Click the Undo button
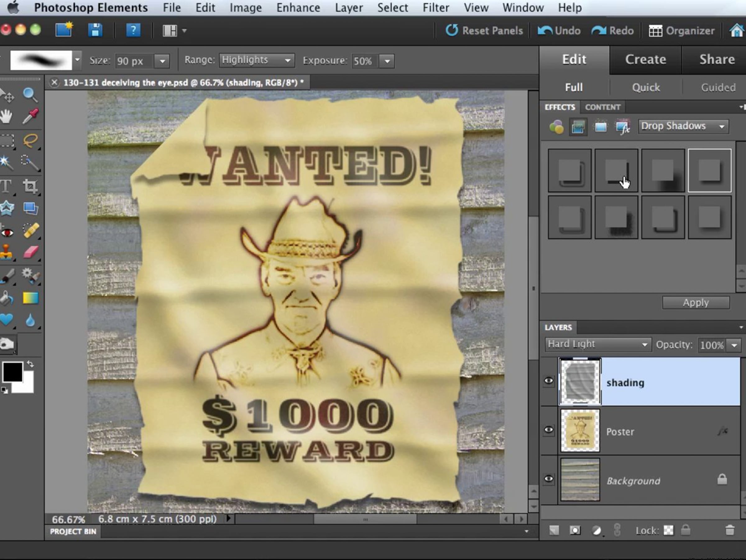The width and height of the screenshot is (746, 560). point(559,31)
